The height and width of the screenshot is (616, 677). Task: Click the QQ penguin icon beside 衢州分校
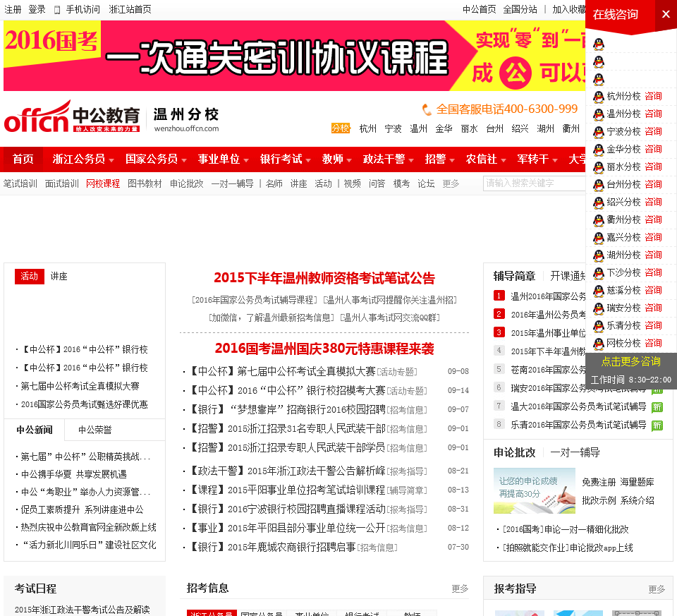coord(599,220)
